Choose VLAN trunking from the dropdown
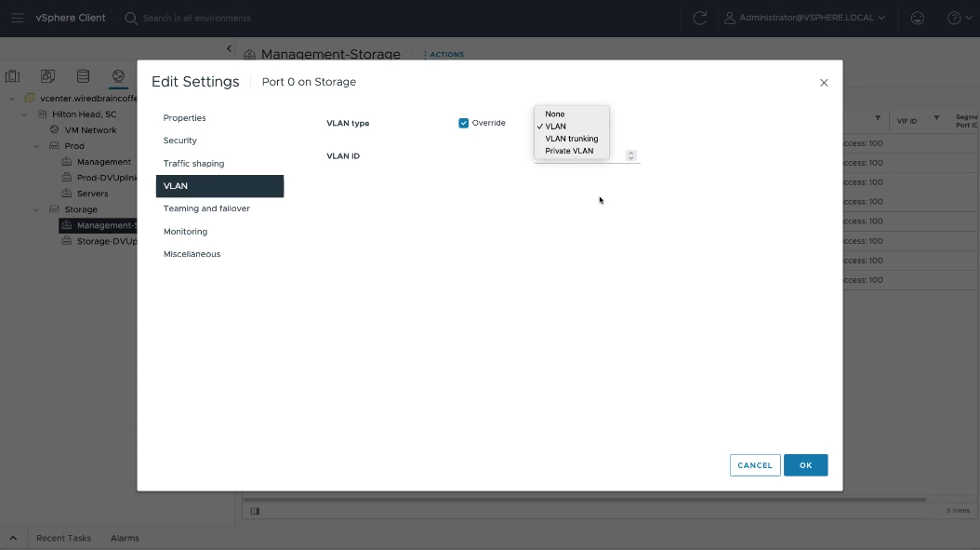The image size is (980, 550). click(571, 139)
